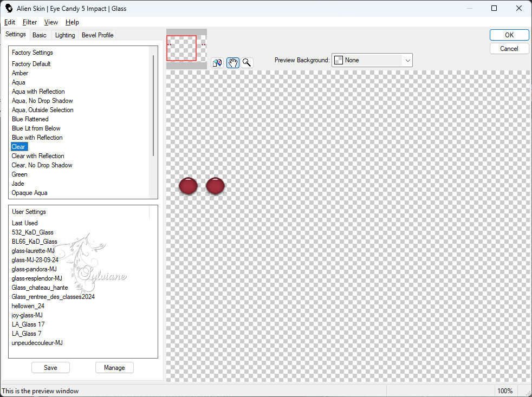The height and width of the screenshot is (397, 532).
Task: Select the magnifier zoom tool
Action: (247, 63)
